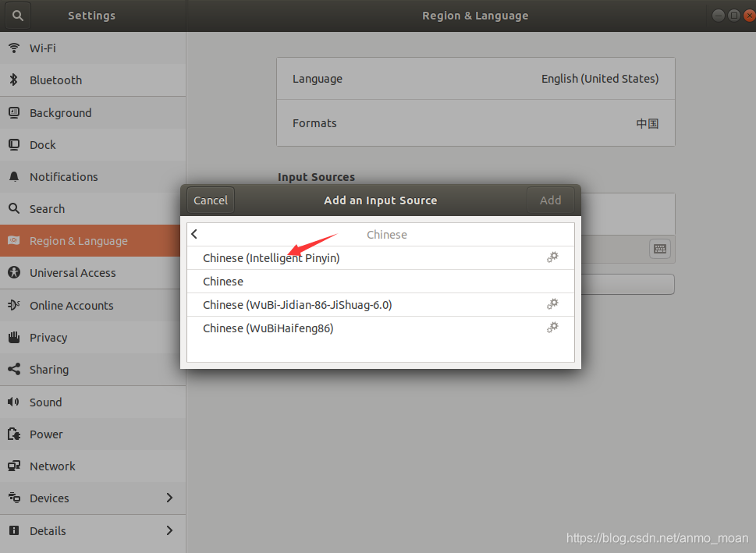Show keyboard layout via keyboard icon button
The image size is (756, 553).
coord(659,249)
